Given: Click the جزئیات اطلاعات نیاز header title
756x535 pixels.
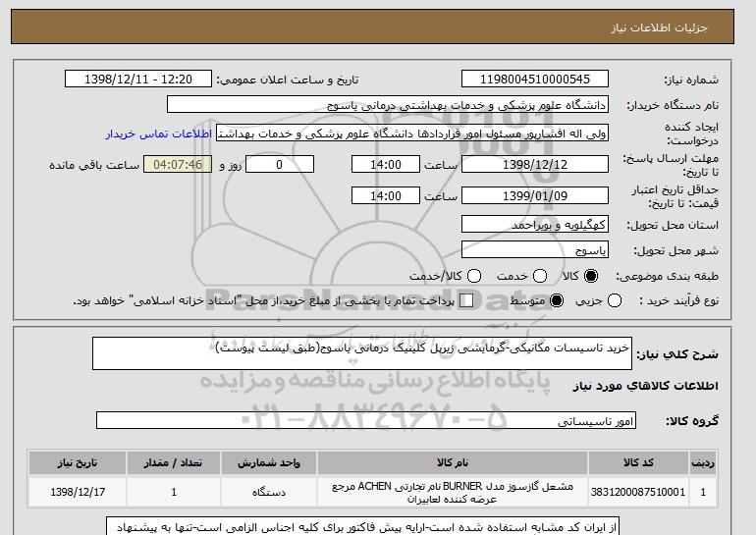Looking at the screenshot, I should [x=659, y=27].
